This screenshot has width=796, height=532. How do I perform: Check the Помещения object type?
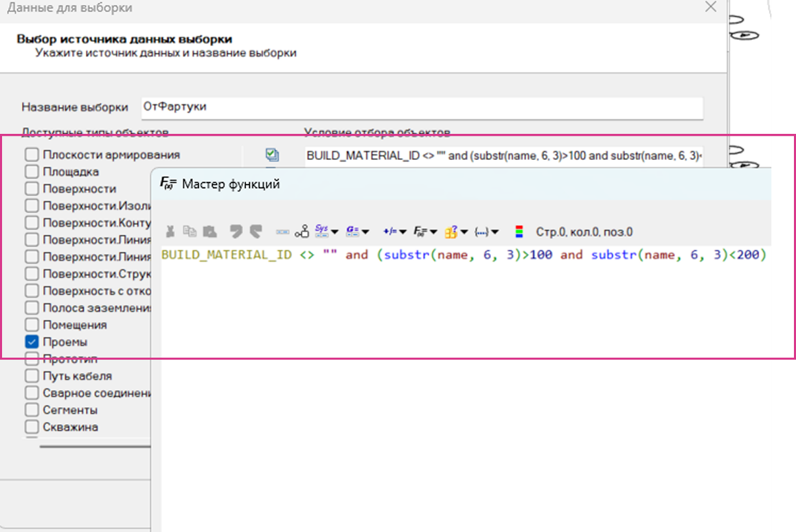click(32, 325)
